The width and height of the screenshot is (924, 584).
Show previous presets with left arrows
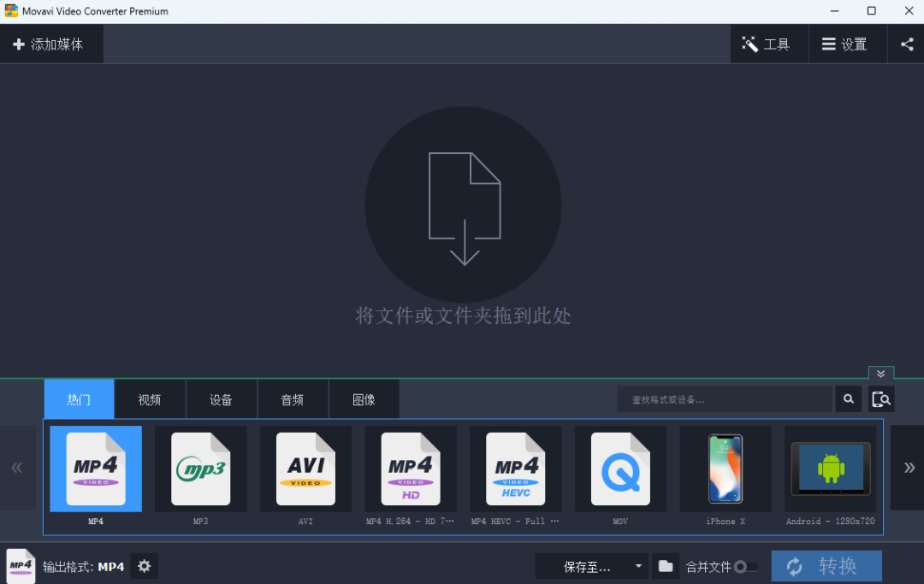17,468
